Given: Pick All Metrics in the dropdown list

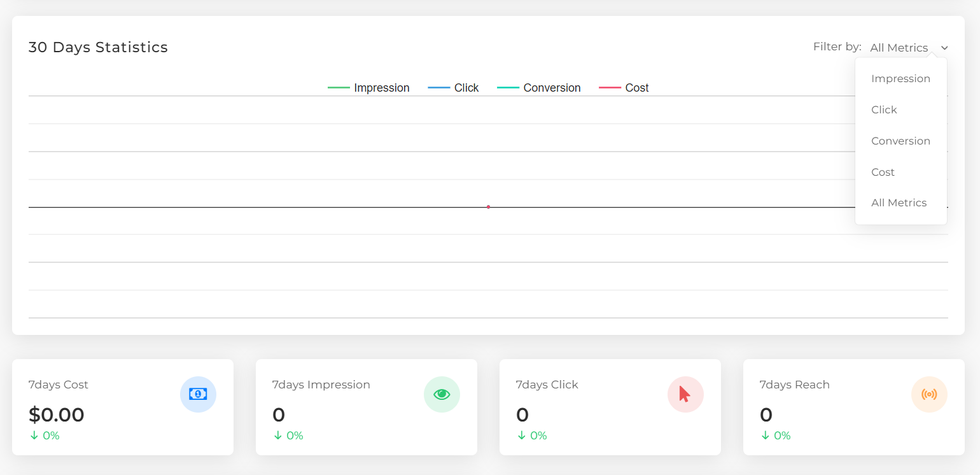Looking at the screenshot, I should click(900, 202).
